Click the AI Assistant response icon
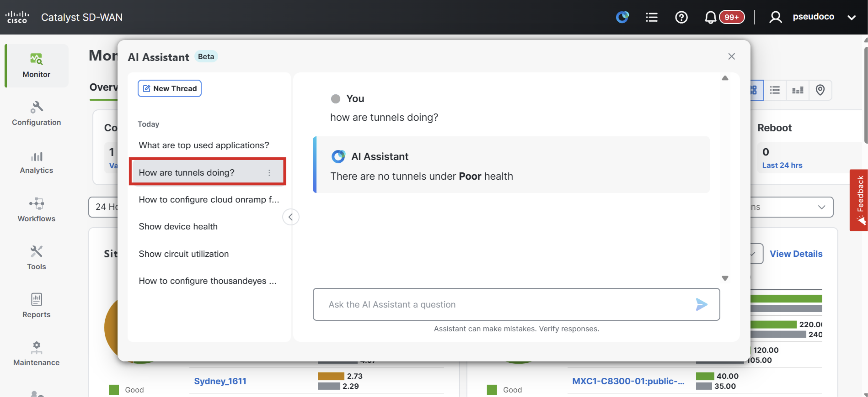The image size is (868, 397). tap(338, 156)
